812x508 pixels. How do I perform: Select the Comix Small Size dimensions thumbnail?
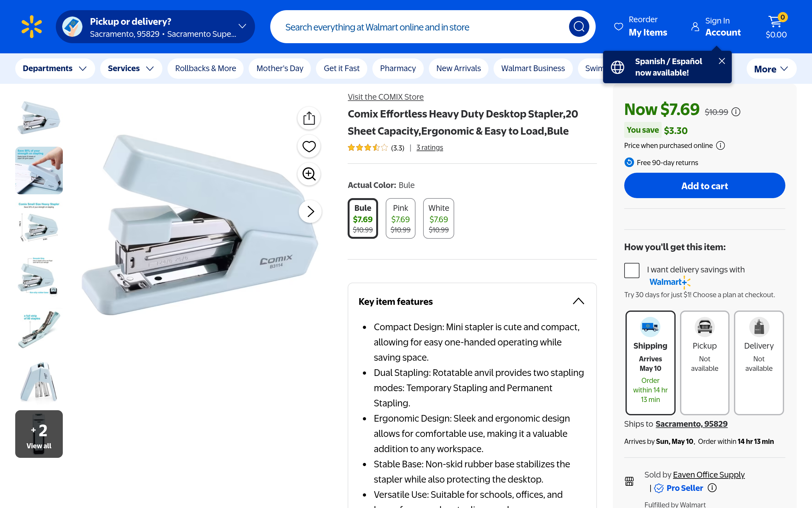click(x=39, y=223)
